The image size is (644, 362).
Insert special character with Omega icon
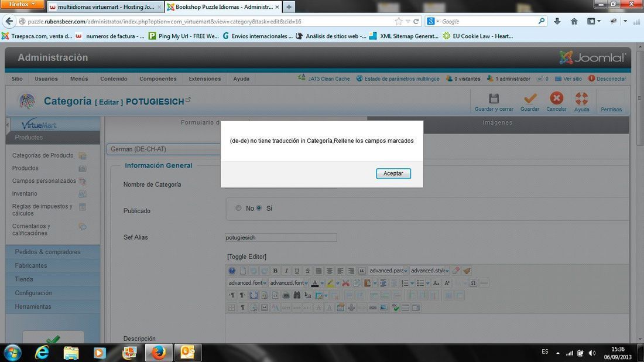pos(473,283)
